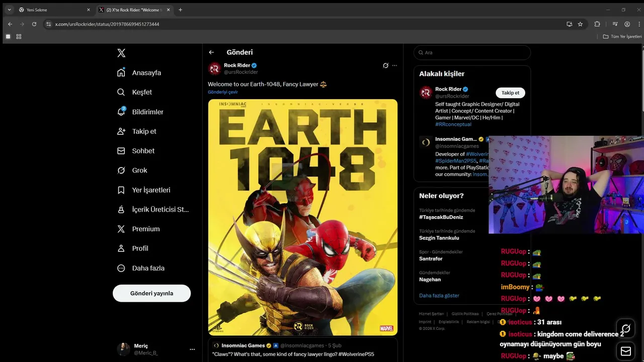This screenshot has width=644, height=362.
Task: Open Profil page
Action: point(133,248)
